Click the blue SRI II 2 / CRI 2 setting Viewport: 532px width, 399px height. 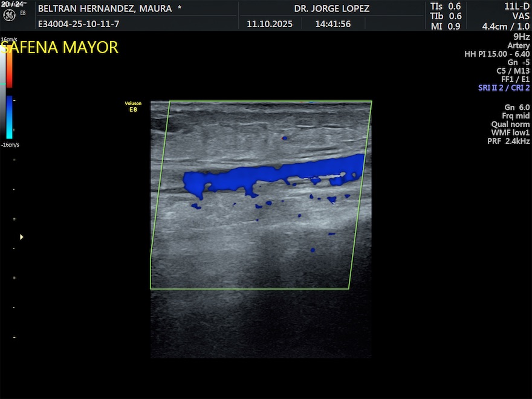coord(504,88)
